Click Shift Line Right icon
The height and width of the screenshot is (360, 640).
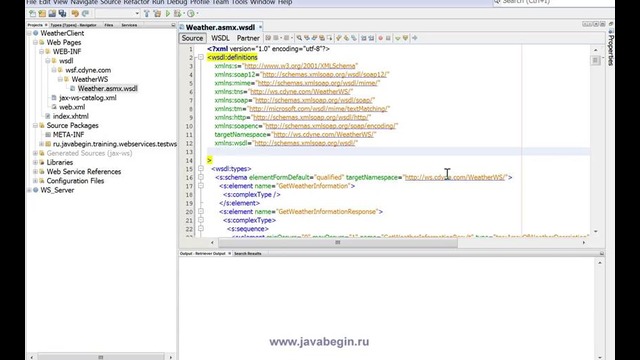coord(371,38)
